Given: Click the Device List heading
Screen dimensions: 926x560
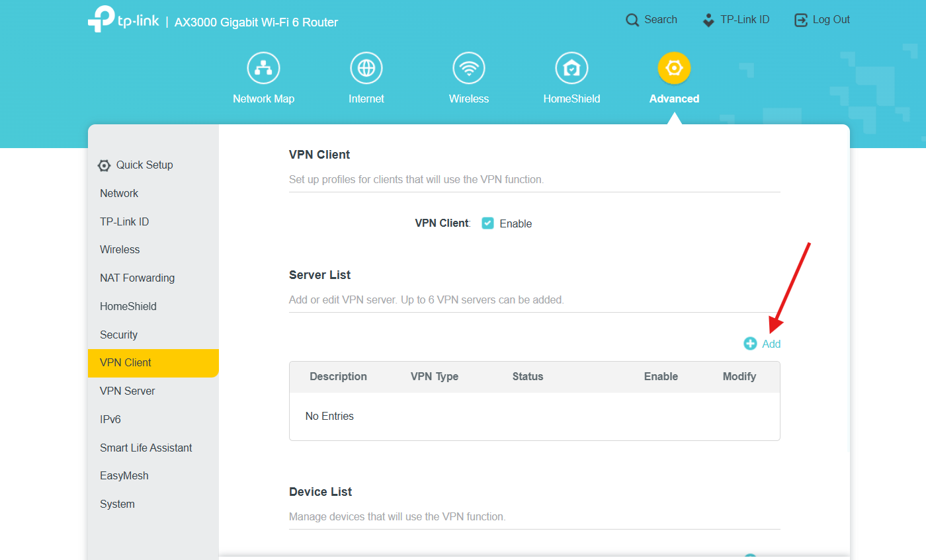Looking at the screenshot, I should (321, 492).
